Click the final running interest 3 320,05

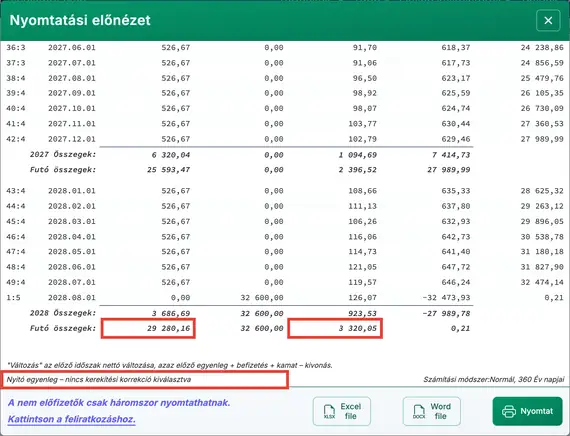pyautogui.click(x=357, y=328)
